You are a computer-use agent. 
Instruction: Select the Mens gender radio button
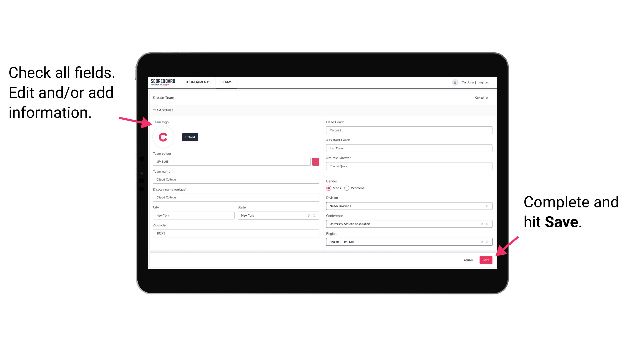[x=328, y=188]
